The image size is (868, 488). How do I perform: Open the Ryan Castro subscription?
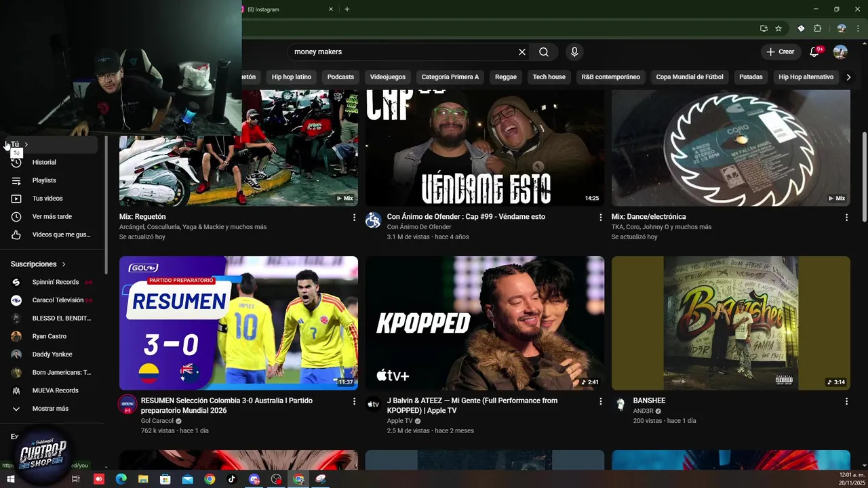click(x=50, y=336)
